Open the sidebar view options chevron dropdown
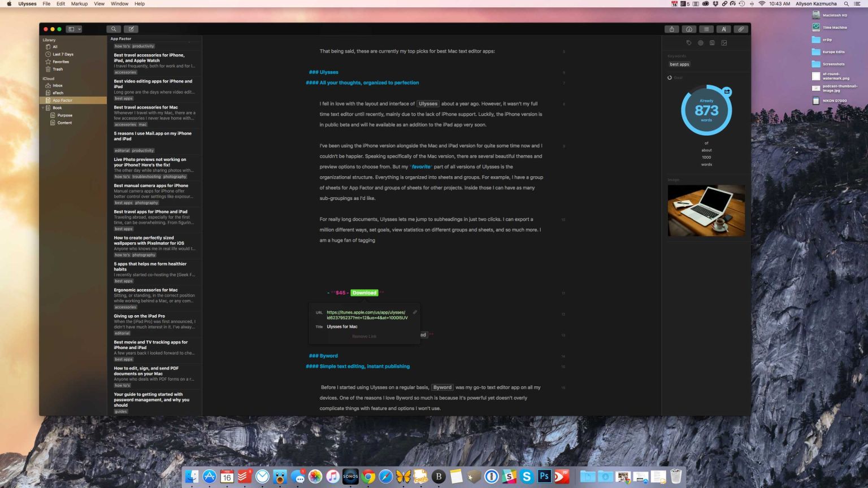The height and width of the screenshot is (488, 868). pos(80,29)
